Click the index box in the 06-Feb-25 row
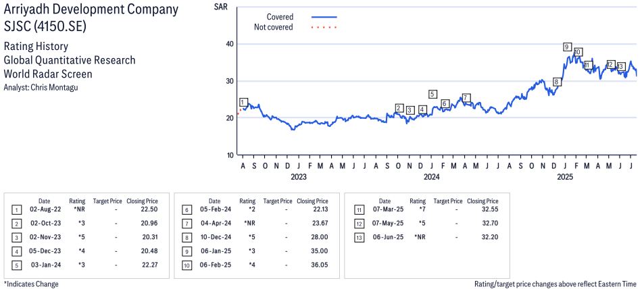The image size is (644, 289). (x=187, y=265)
